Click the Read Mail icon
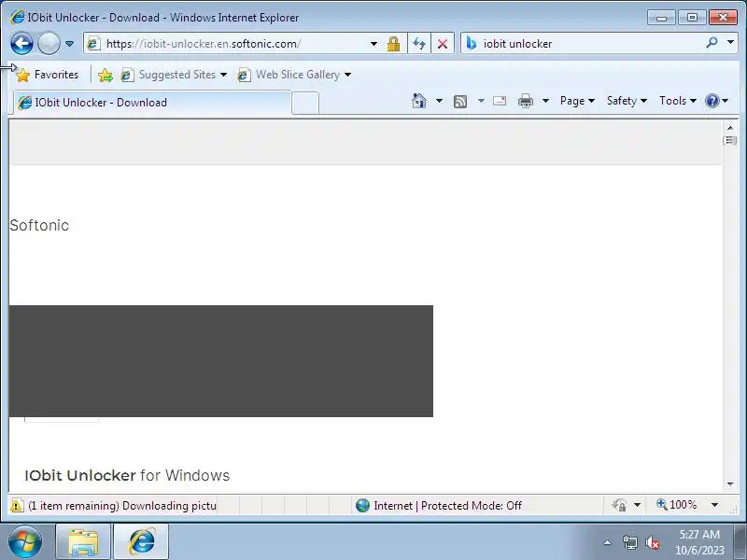 pyautogui.click(x=500, y=101)
